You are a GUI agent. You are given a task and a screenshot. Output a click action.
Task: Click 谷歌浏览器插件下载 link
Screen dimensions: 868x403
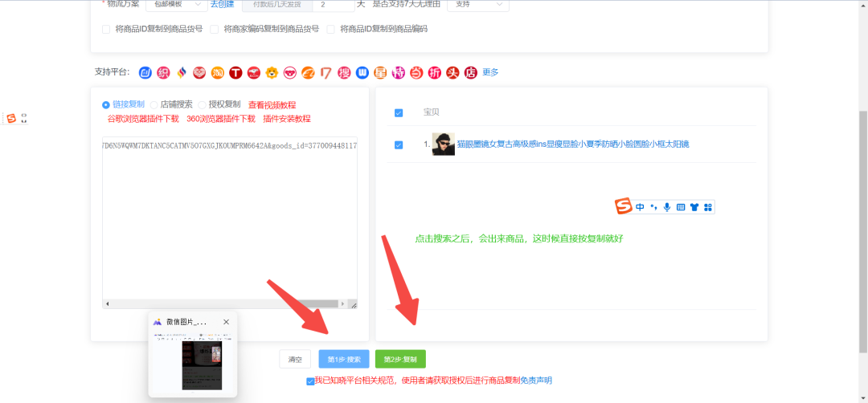[143, 118]
